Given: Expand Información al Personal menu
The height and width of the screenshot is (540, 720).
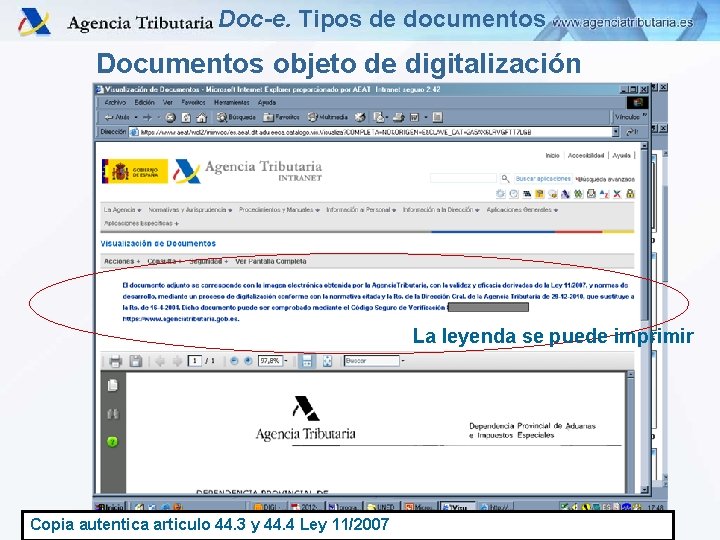Looking at the screenshot, I should [361, 210].
